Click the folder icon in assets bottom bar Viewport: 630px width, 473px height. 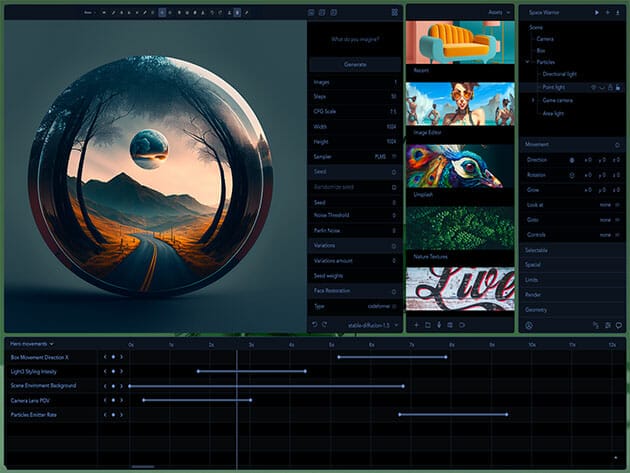pyautogui.click(x=428, y=325)
